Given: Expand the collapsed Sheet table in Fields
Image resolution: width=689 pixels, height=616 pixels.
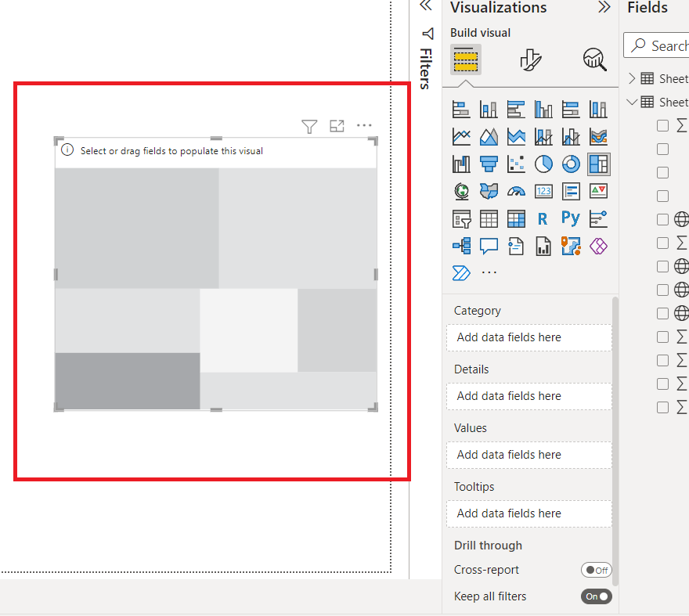Looking at the screenshot, I should [632, 78].
